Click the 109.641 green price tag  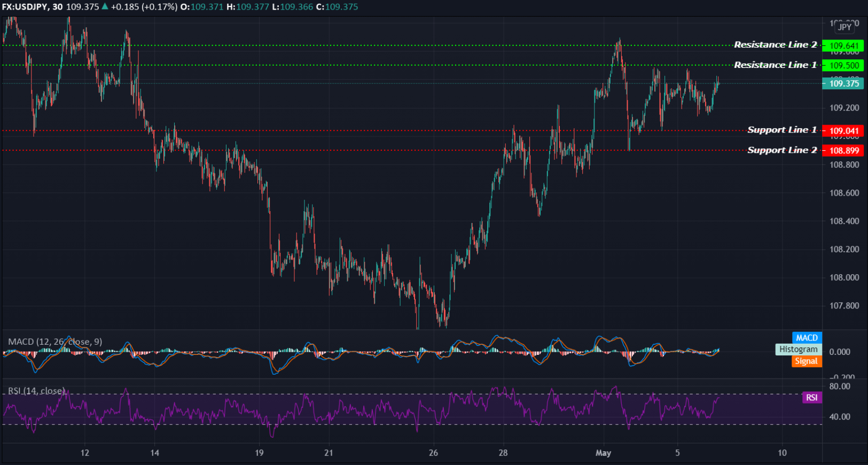point(843,46)
